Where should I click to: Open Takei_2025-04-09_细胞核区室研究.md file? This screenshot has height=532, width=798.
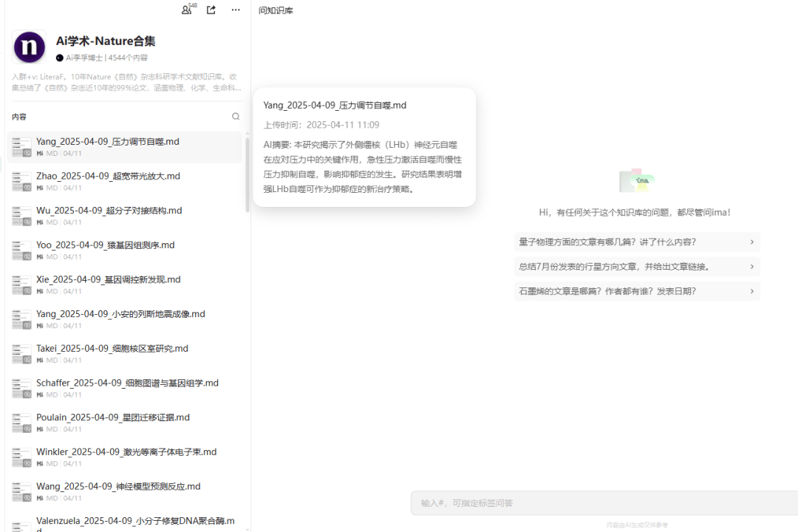tap(112, 349)
